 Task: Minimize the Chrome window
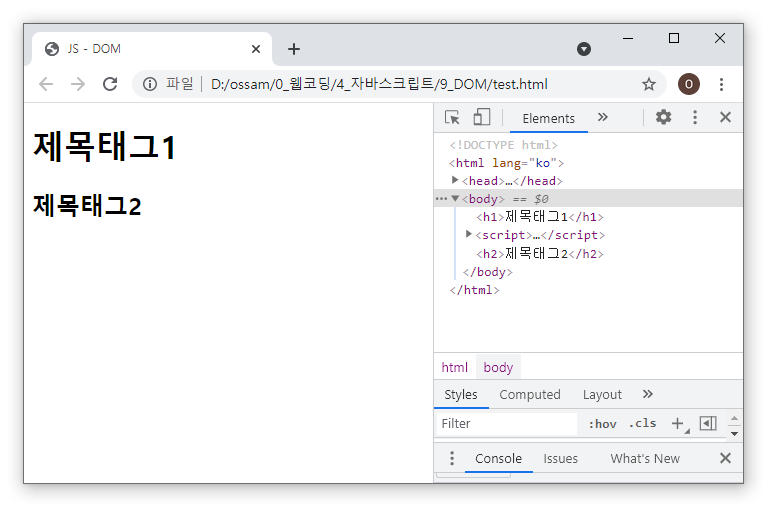[x=628, y=38]
